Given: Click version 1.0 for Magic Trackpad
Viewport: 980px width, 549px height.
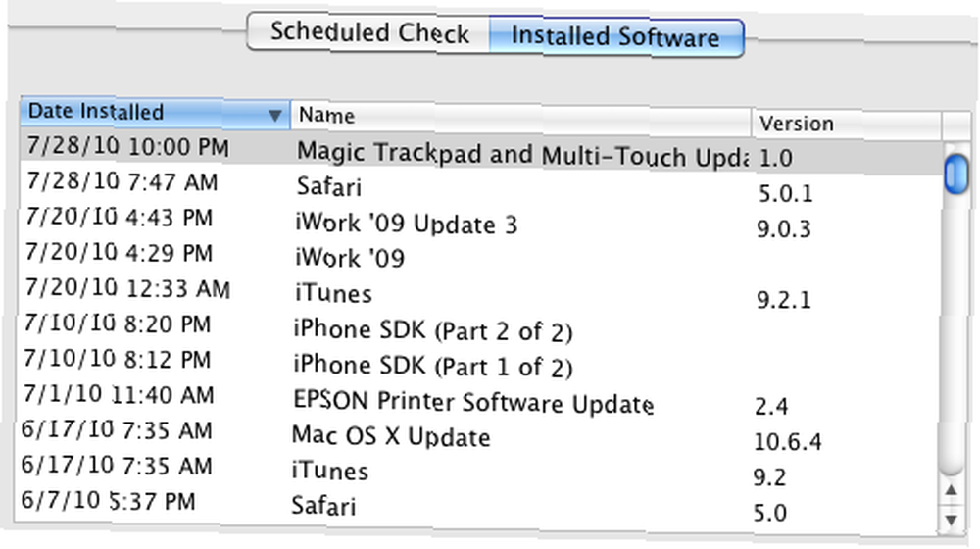Looking at the screenshot, I should (775, 158).
